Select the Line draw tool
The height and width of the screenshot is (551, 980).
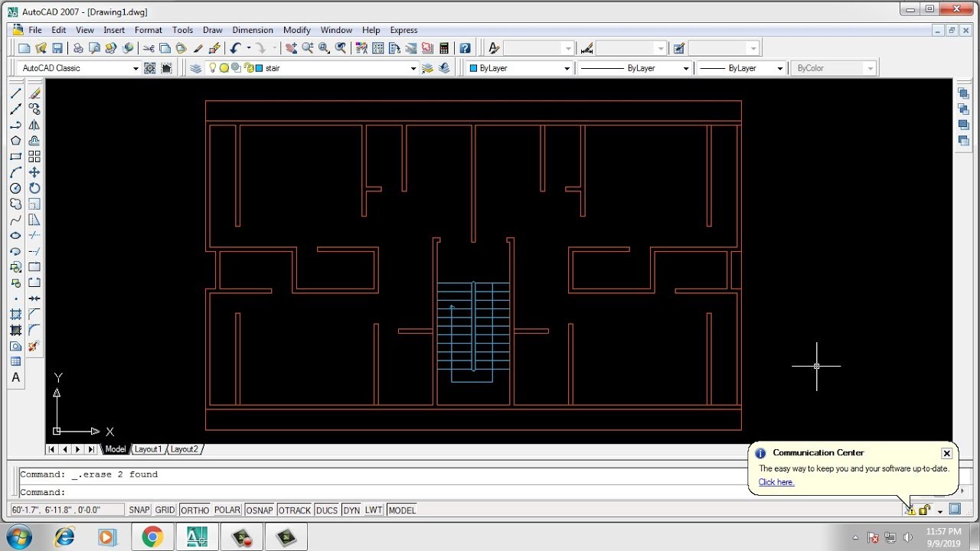[15, 93]
